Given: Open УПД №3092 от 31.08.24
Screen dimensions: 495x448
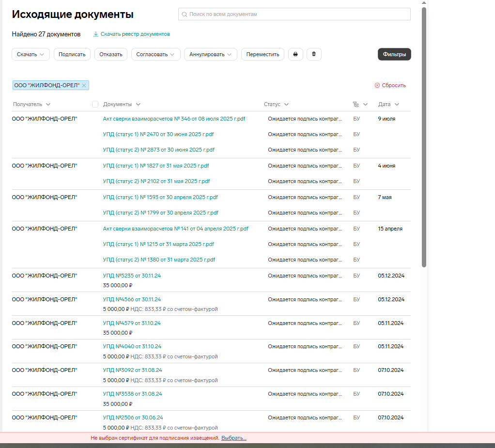Looking at the screenshot, I should pyautogui.click(x=133, y=371).
